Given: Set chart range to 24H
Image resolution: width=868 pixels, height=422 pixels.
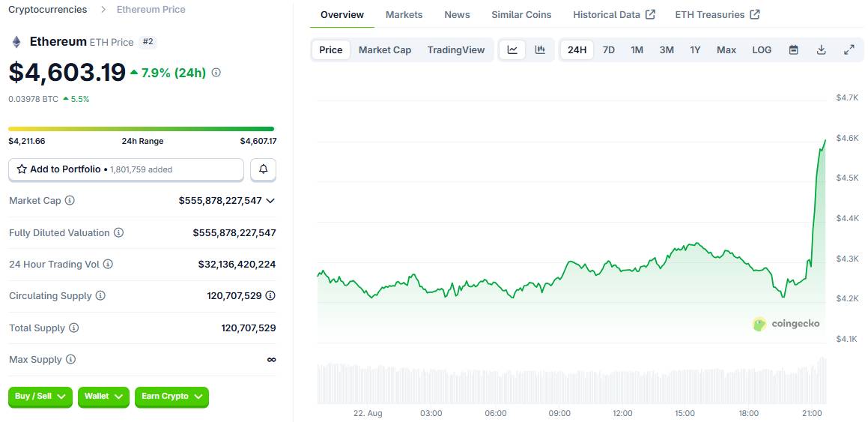Looking at the screenshot, I should [577, 49].
